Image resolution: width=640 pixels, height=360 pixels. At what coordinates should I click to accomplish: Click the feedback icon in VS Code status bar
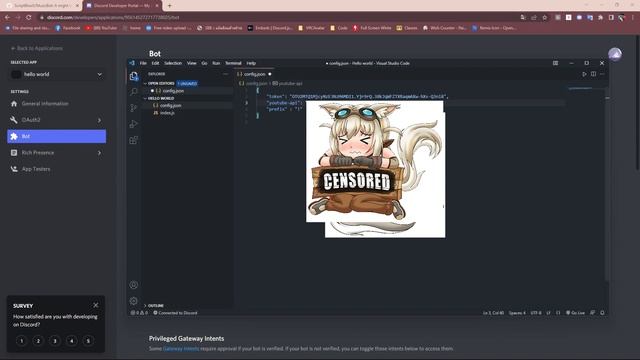click(593, 313)
